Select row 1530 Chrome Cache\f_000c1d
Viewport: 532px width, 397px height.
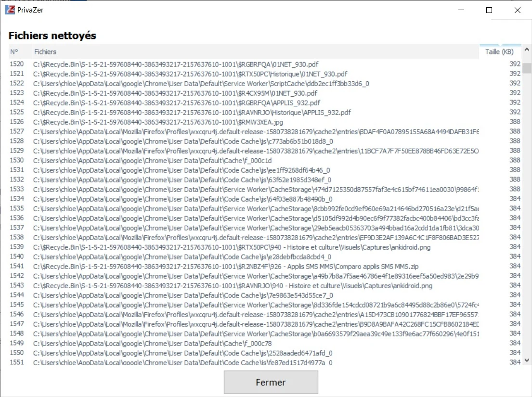point(265,160)
